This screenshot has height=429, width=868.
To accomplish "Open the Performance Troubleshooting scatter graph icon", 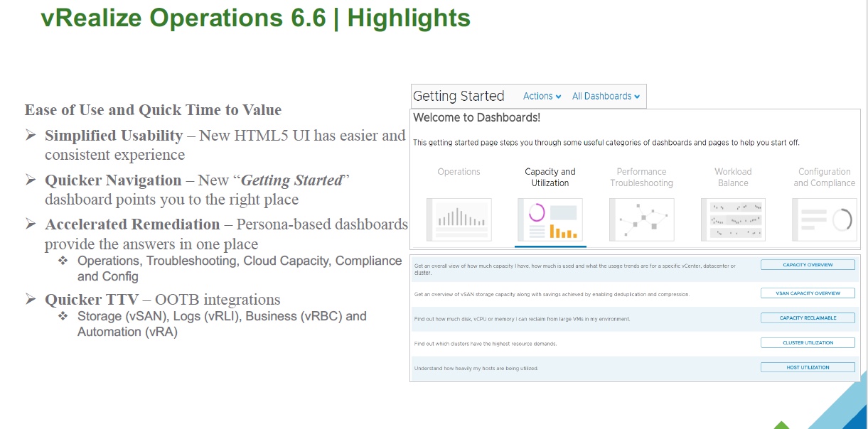I will 641,219.
